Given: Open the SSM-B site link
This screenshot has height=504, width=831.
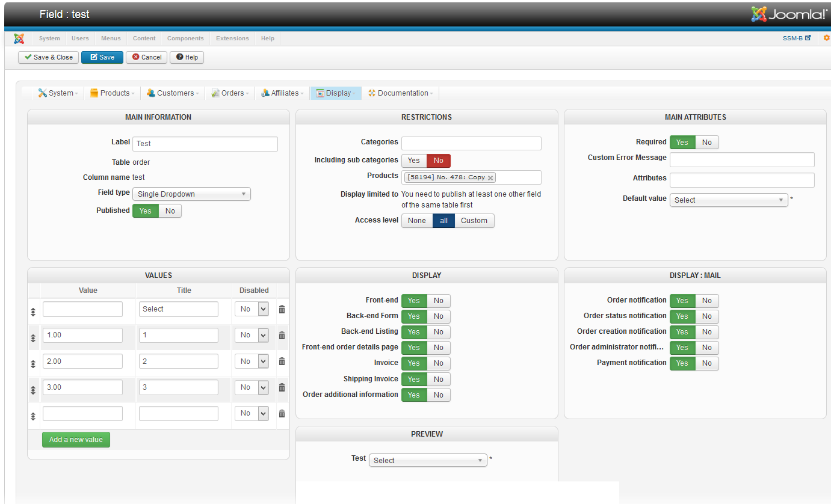Looking at the screenshot, I should point(797,38).
